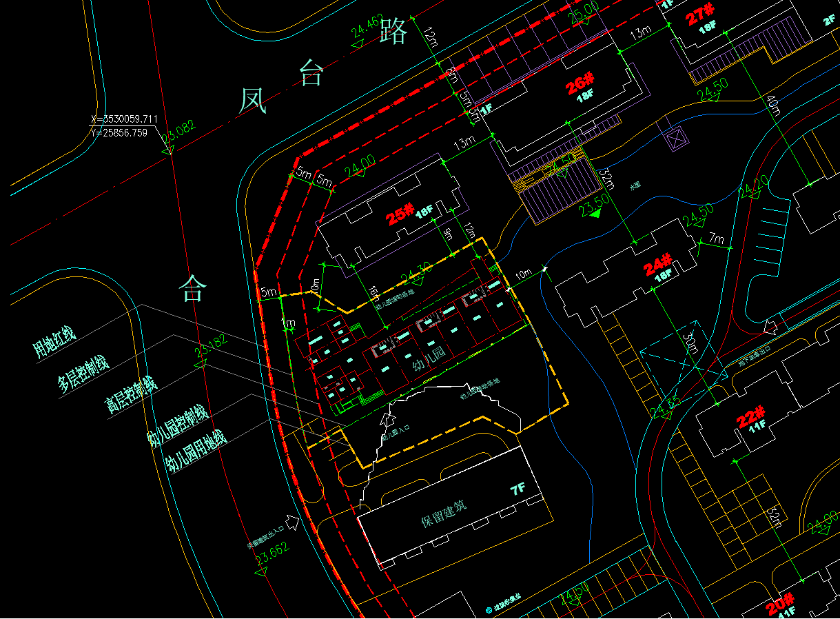Select the 高层控制线 legend text
This screenshot has width=840, height=619.
coord(130,396)
